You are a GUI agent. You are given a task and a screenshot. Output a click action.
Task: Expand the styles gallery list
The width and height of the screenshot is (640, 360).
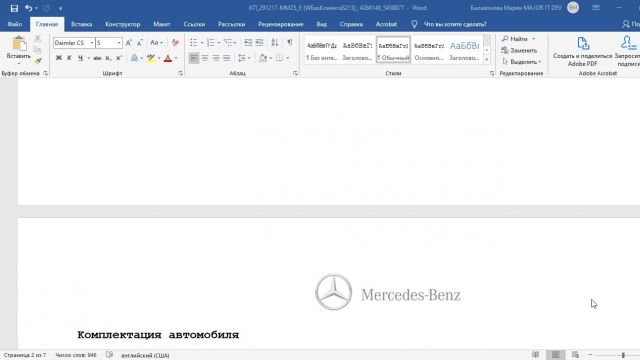(487, 60)
